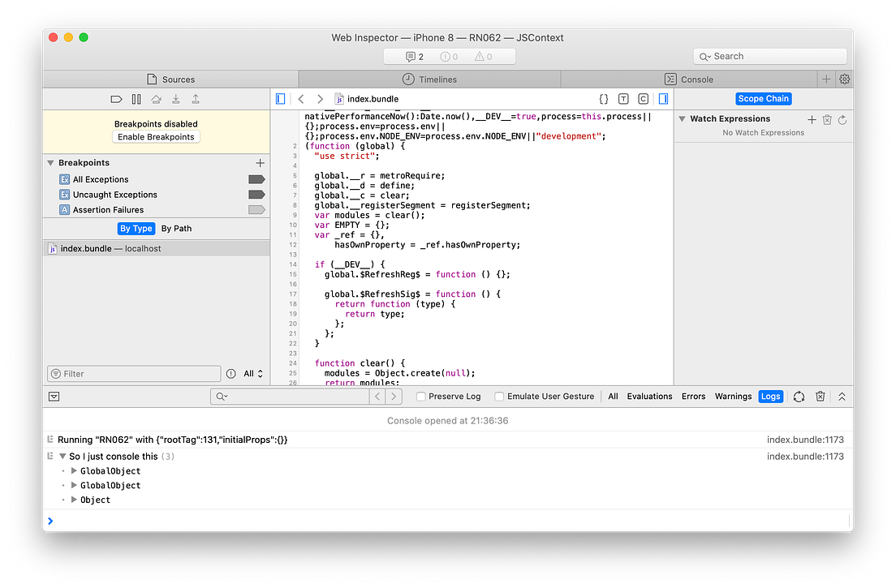Toggle type information icon
This screenshot has width=896, height=588.
[623, 99]
